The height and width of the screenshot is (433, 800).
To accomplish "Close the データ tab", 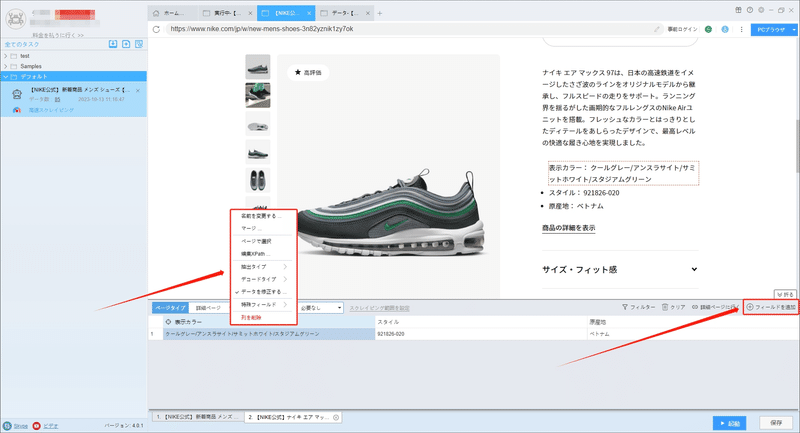I will point(367,13).
